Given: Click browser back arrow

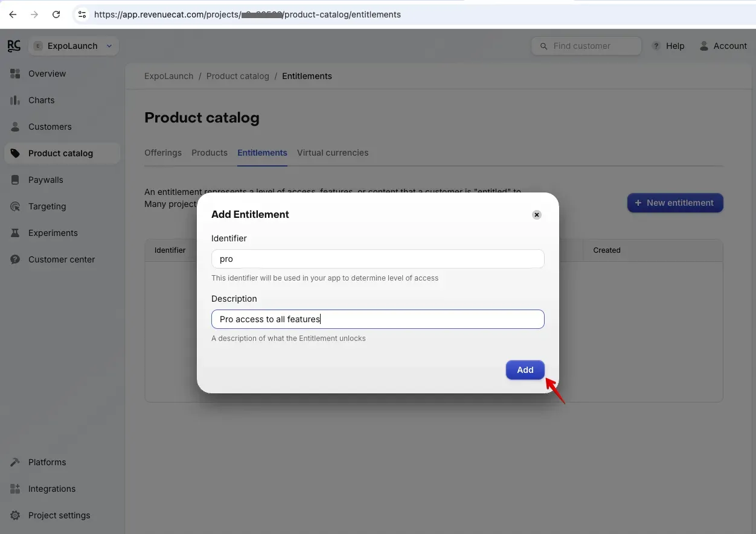Looking at the screenshot, I should coord(13,14).
